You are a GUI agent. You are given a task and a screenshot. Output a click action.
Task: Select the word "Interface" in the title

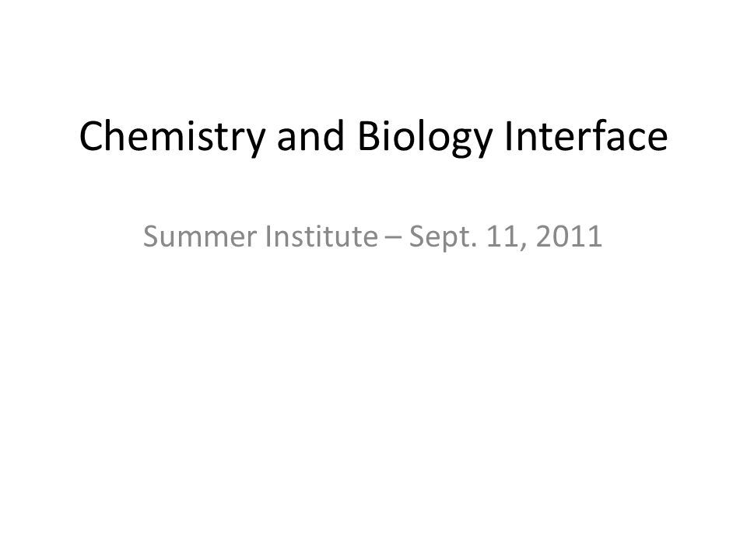(586, 136)
